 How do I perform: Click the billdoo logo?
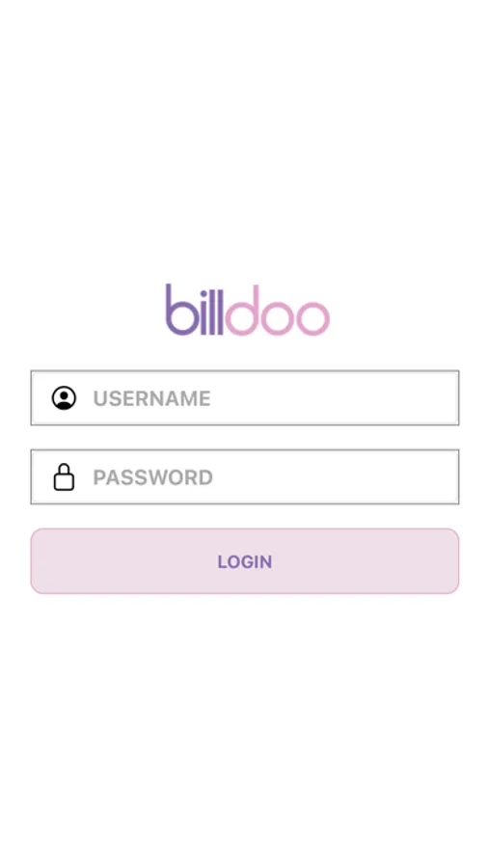(x=248, y=310)
